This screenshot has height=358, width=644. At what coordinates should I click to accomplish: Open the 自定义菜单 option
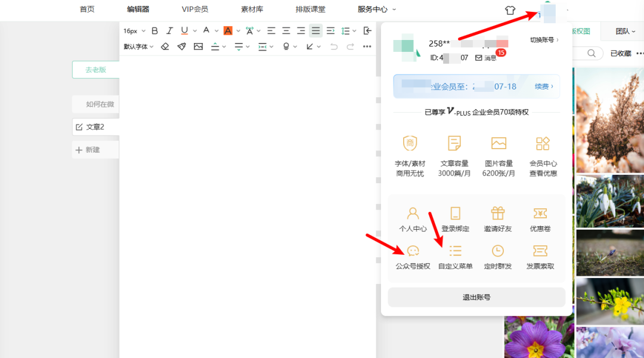pyautogui.click(x=455, y=257)
